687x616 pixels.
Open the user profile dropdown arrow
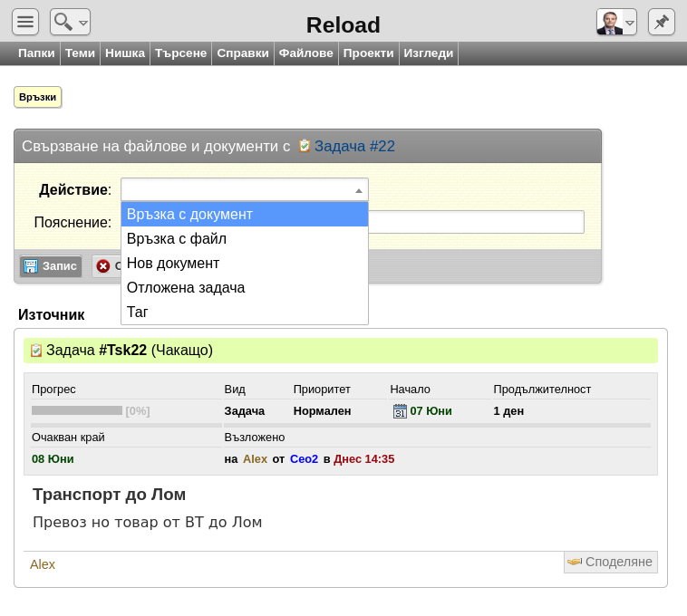click(x=630, y=23)
